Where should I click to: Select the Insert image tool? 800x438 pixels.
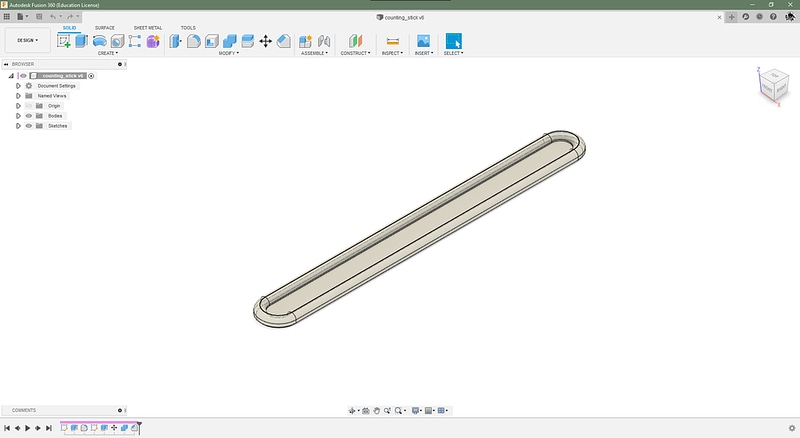coord(423,41)
